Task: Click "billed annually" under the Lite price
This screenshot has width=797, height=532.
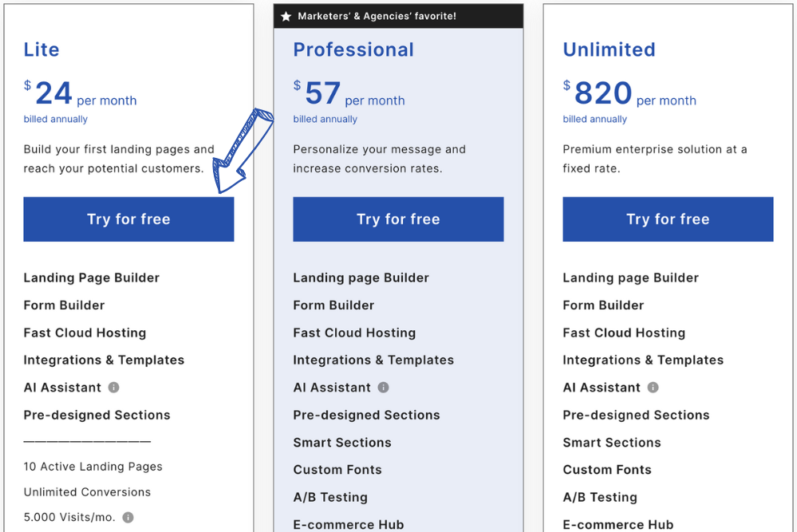Action: coord(55,119)
